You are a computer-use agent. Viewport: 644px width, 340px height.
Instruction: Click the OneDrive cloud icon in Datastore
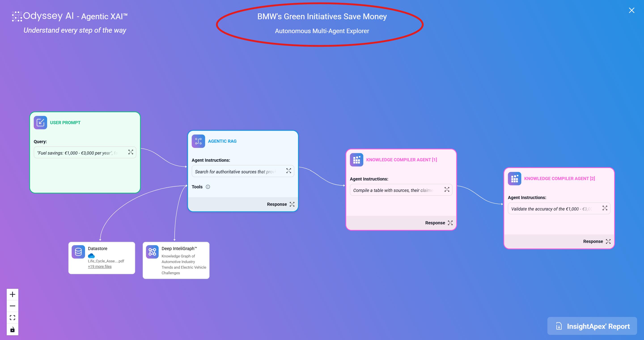91,255
